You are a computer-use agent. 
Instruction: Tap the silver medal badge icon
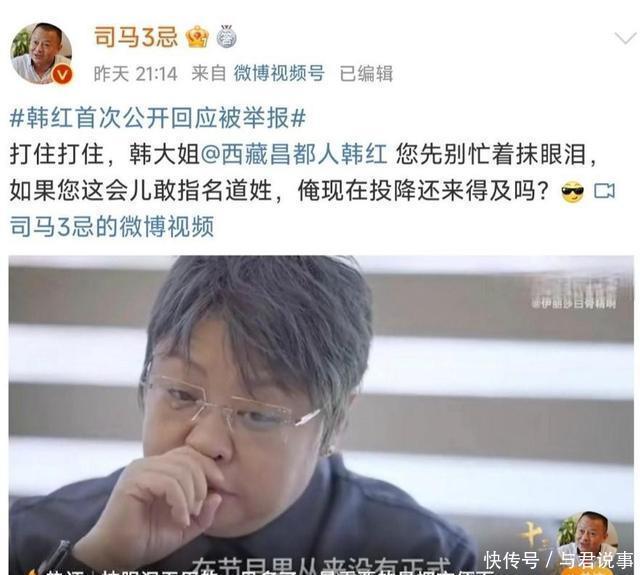click(x=227, y=37)
